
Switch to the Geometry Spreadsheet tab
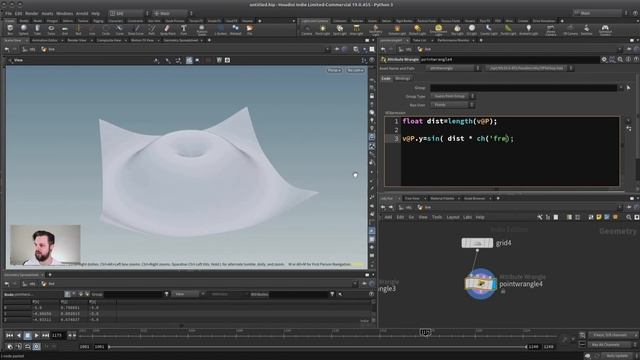coord(181,40)
